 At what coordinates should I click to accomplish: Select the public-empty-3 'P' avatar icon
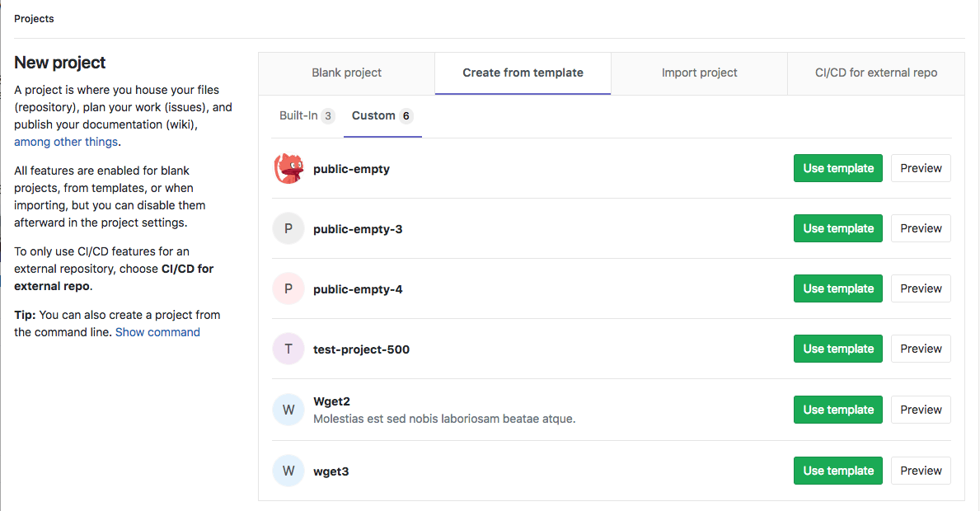(288, 228)
